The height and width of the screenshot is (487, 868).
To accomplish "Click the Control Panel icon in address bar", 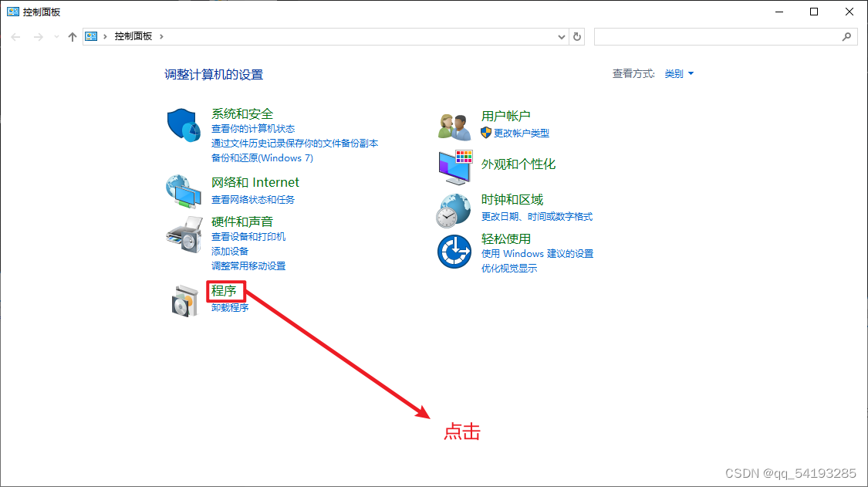I will (x=91, y=36).
